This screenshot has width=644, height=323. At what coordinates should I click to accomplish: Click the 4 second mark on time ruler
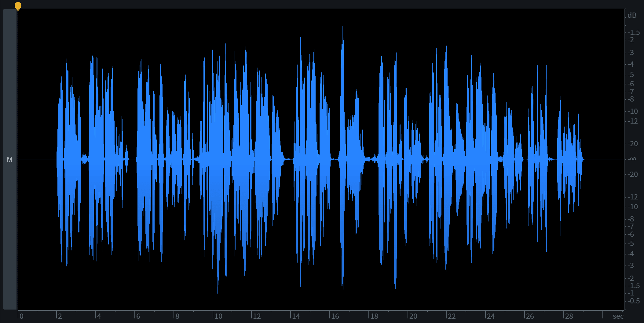point(99,316)
